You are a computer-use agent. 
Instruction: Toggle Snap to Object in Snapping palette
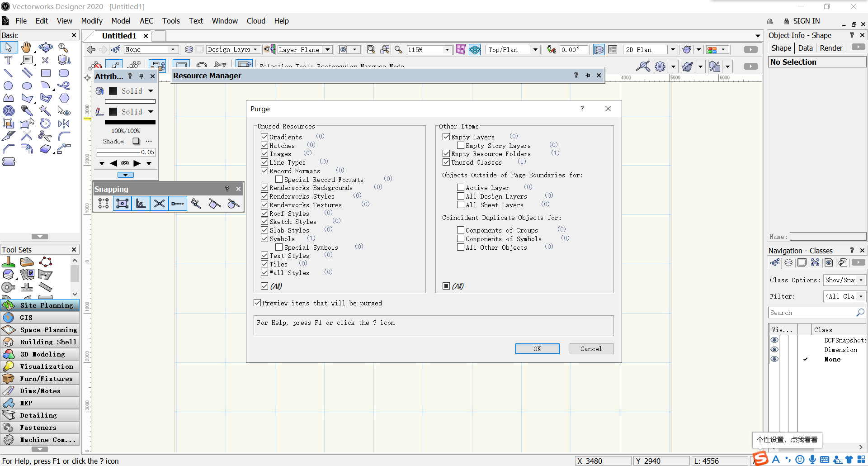[122, 204]
